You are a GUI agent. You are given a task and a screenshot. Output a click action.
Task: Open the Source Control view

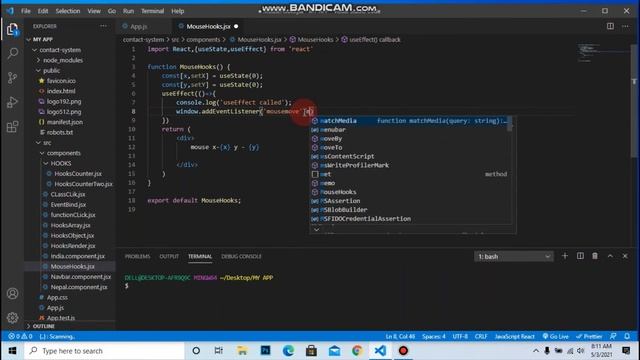click(12, 78)
